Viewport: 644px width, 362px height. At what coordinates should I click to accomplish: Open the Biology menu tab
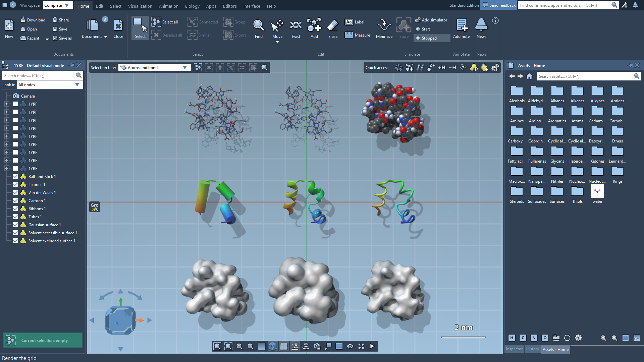tap(192, 6)
